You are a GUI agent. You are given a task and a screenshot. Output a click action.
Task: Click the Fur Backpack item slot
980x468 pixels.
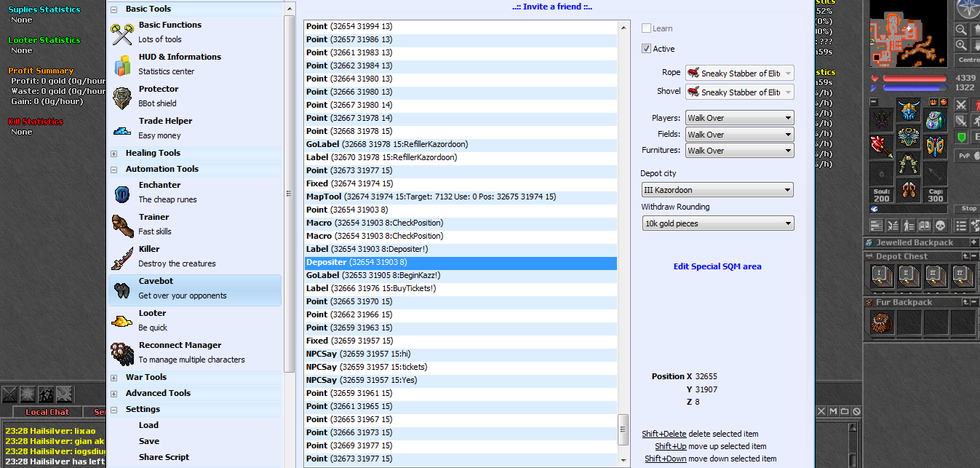click(x=882, y=322)
